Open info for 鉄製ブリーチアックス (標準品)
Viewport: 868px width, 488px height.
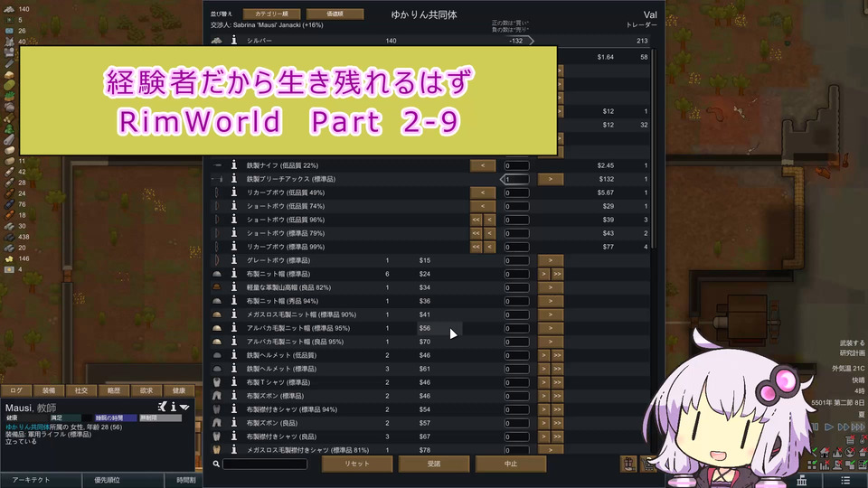click(234, 179)
